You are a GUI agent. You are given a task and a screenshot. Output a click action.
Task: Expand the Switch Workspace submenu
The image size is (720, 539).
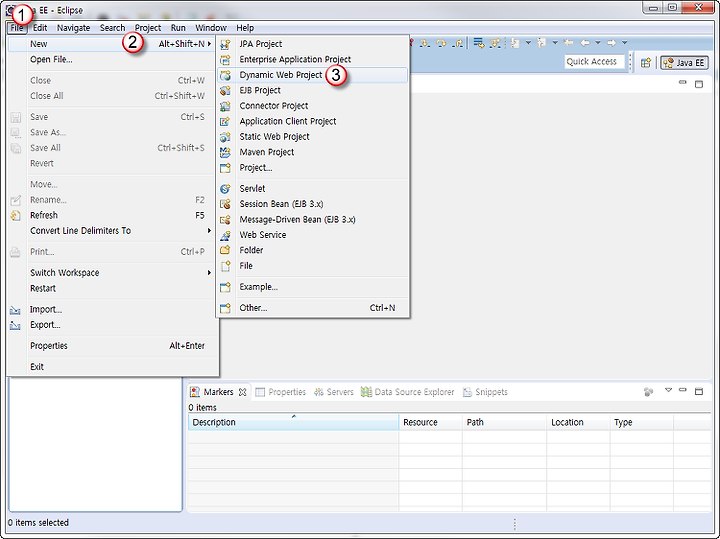[x=112, y=273]
